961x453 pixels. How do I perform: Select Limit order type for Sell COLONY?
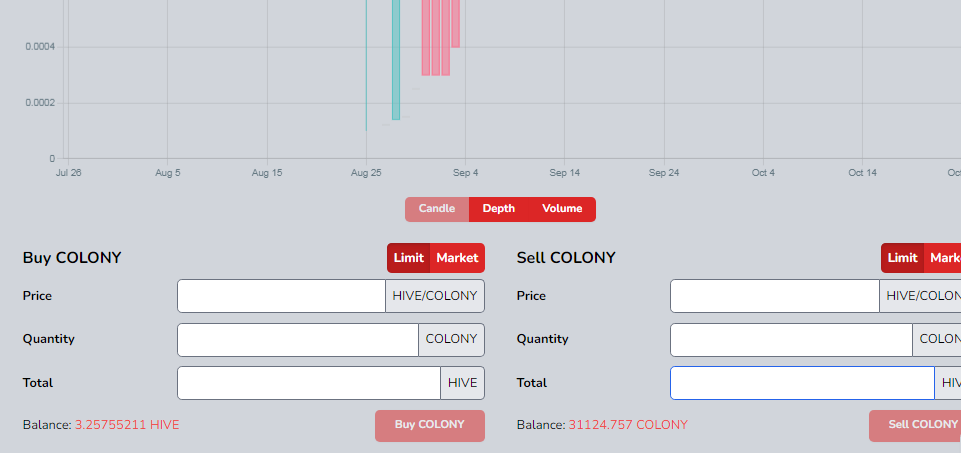[903, 258]
